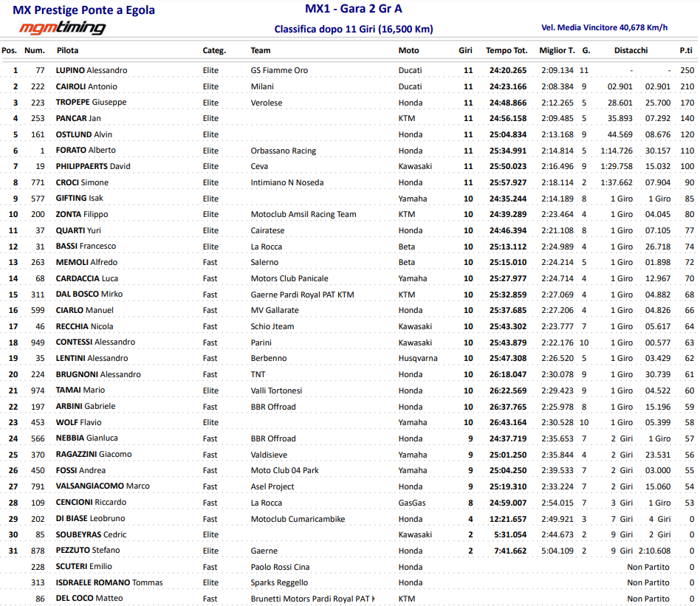Click rider 'SOUBEYRAS Cedric'
Screen dimensions: 700x606
click(x=91, y=534)
